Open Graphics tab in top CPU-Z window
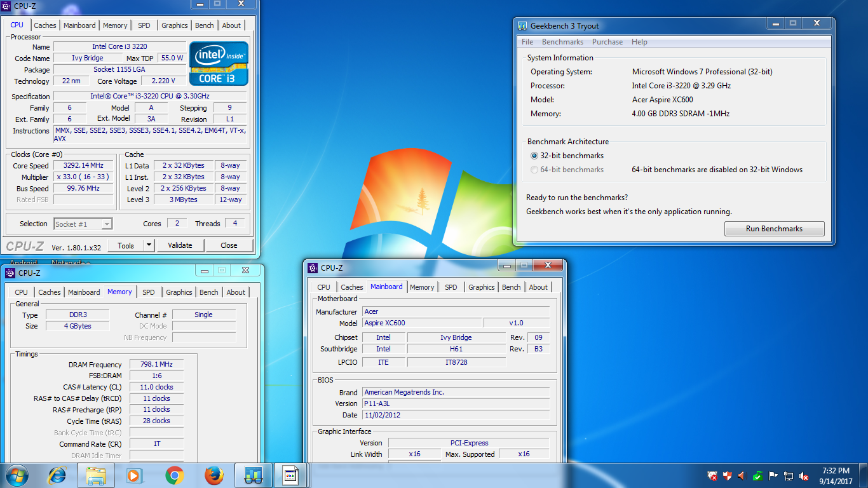Viewport: 868px width, 488px height. point(175,25)
